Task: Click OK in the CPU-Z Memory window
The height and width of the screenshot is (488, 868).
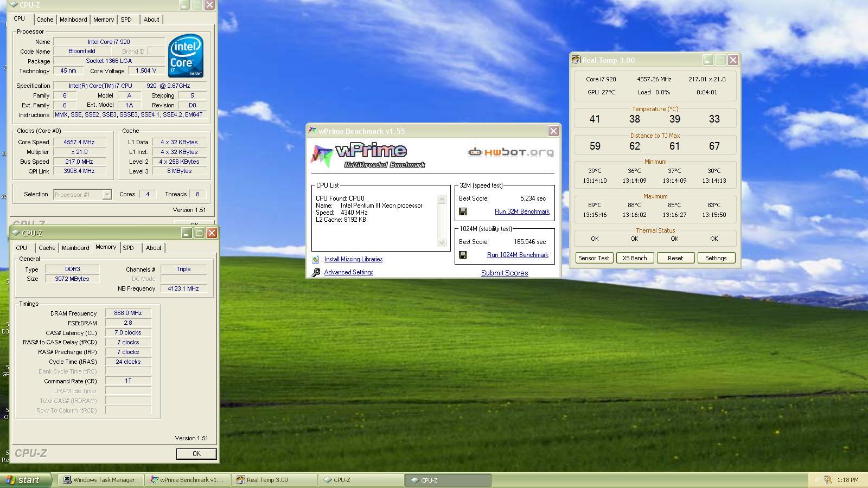Action: [196, 454]
